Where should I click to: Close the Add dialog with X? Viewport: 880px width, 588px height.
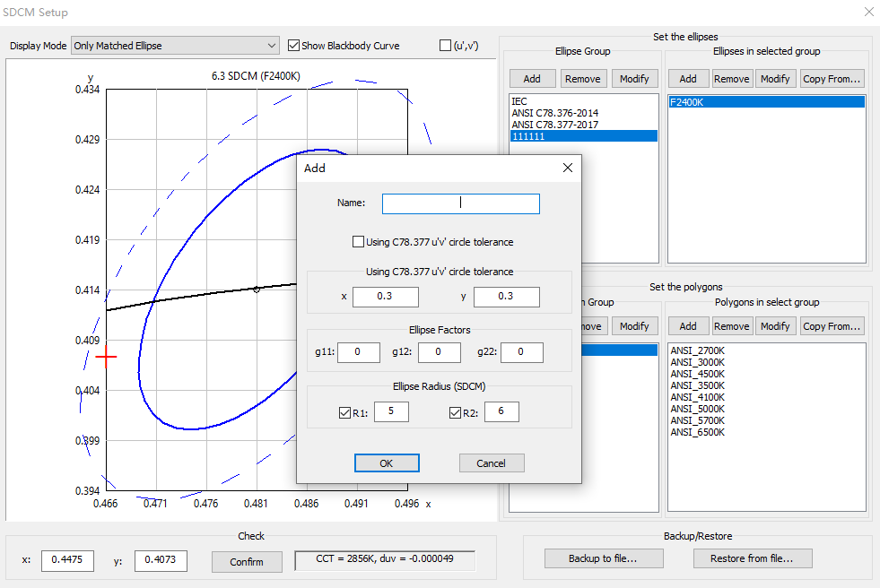(568, 168)
